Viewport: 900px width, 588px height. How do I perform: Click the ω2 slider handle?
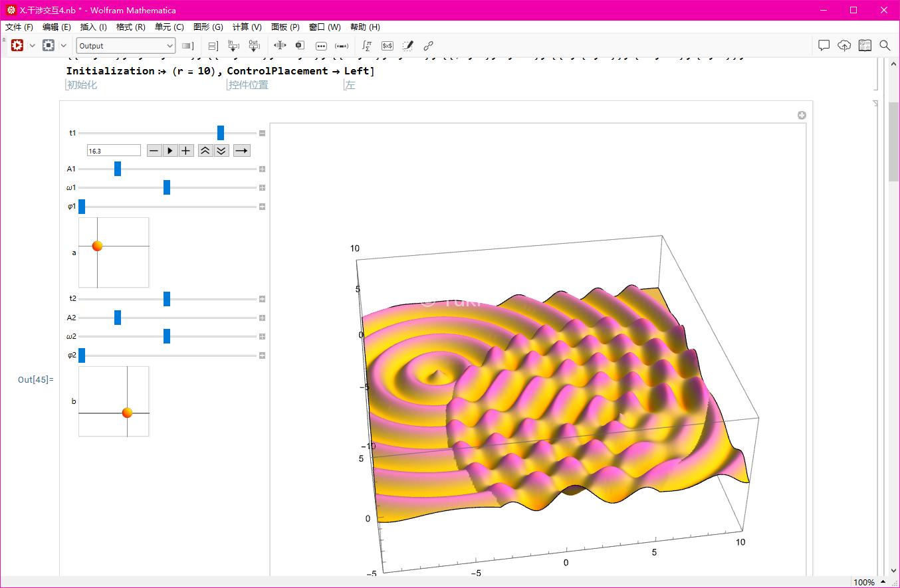click(x=167, y=336)
